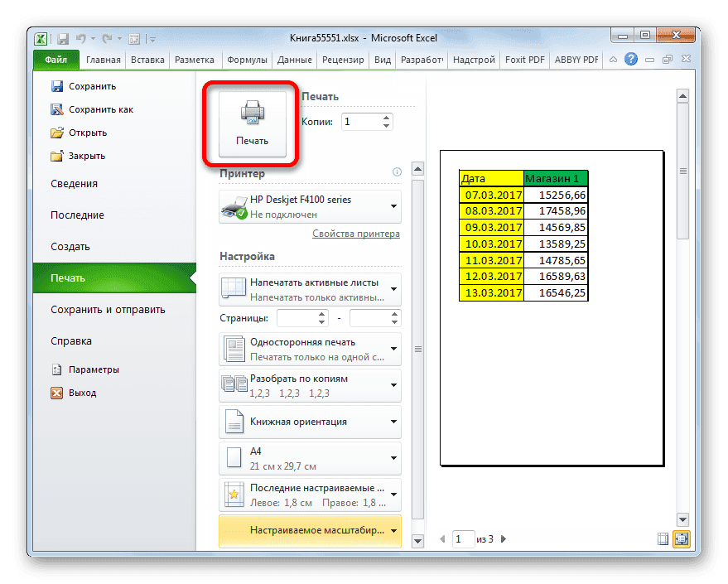The width and height of the screenshot is (728, 584).
Task: Toggle По размеру страницы preview zoom
Action: coord(681,538)
